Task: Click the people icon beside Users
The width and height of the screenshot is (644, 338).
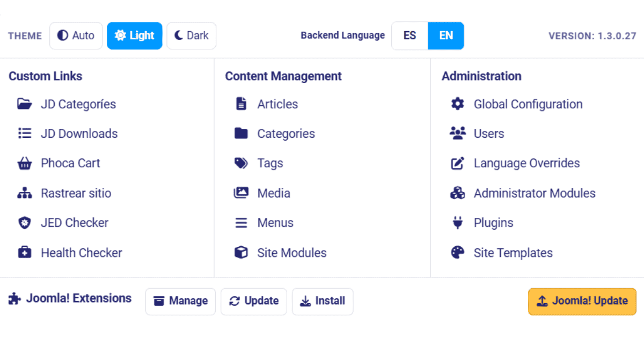Action: coord(457,134)
